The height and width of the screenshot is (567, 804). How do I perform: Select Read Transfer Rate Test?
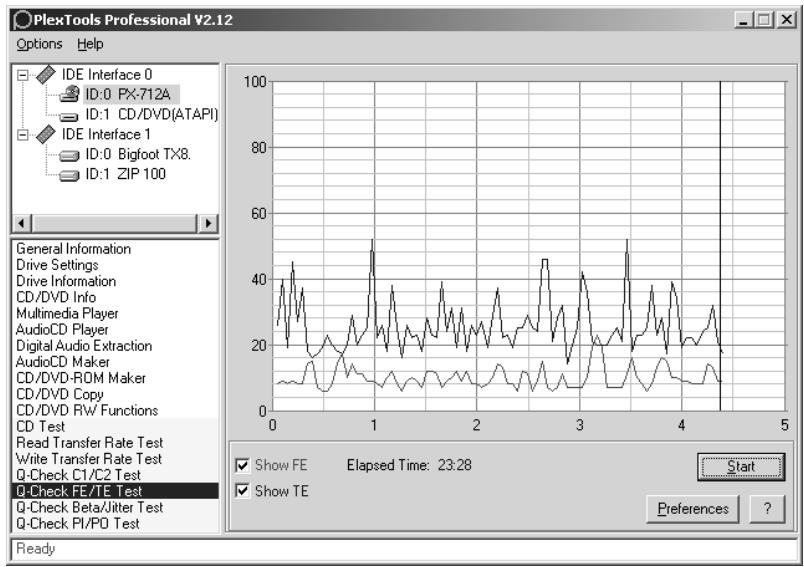(90, 443)
